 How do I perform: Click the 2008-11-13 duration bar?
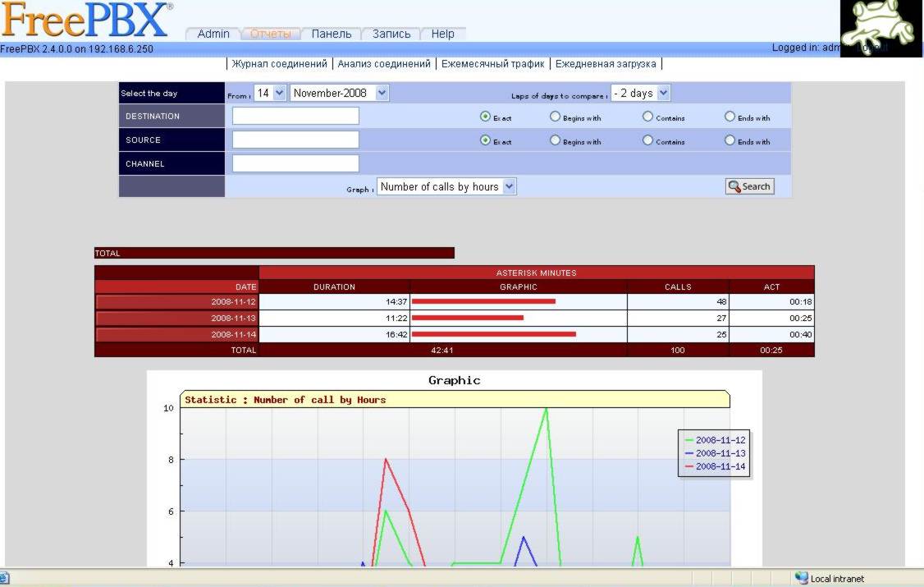pyautogui.click(x=467, y=318)
